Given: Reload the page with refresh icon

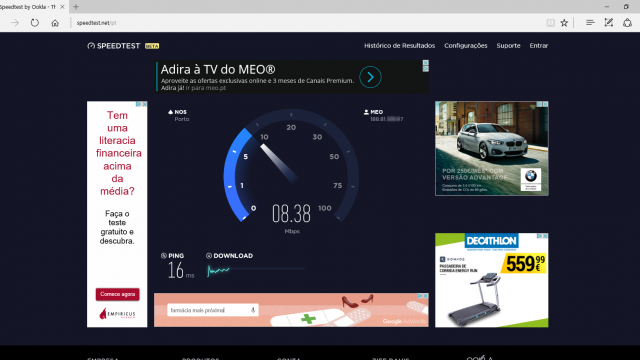Looking at the screenshot, I should (35, 23).
